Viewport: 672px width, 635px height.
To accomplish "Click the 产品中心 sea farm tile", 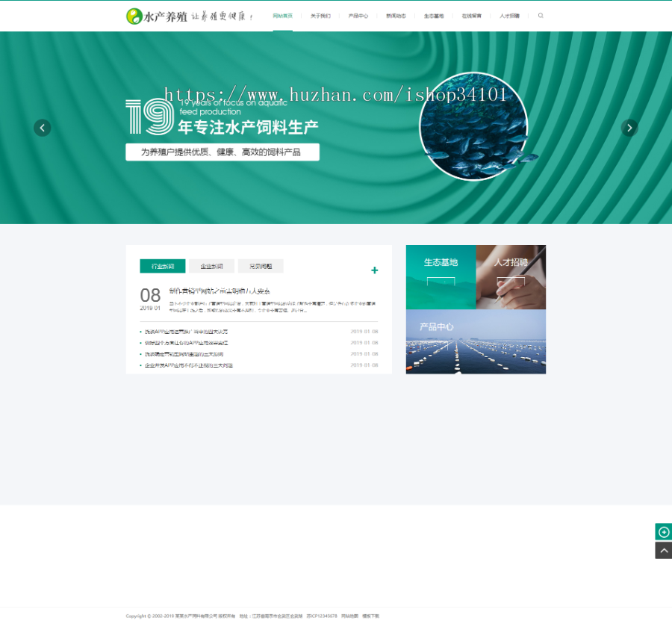I will (x=476, y=341).
